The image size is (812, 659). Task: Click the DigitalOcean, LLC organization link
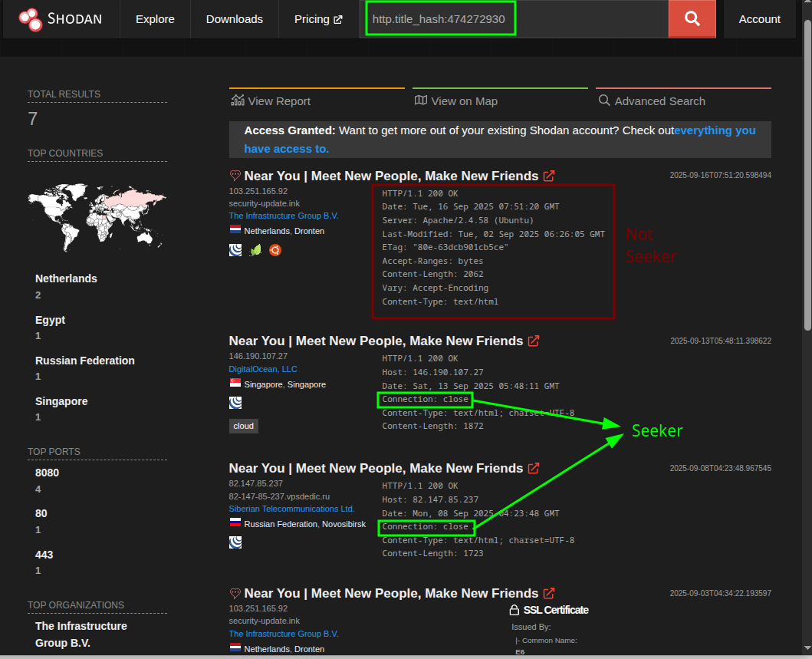(262, 369)
